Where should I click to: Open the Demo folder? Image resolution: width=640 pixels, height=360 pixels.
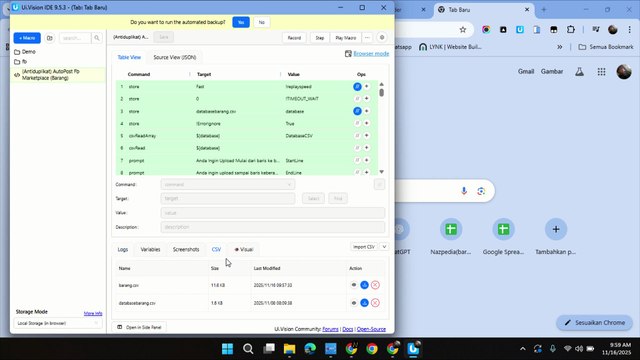coord(25,52)
